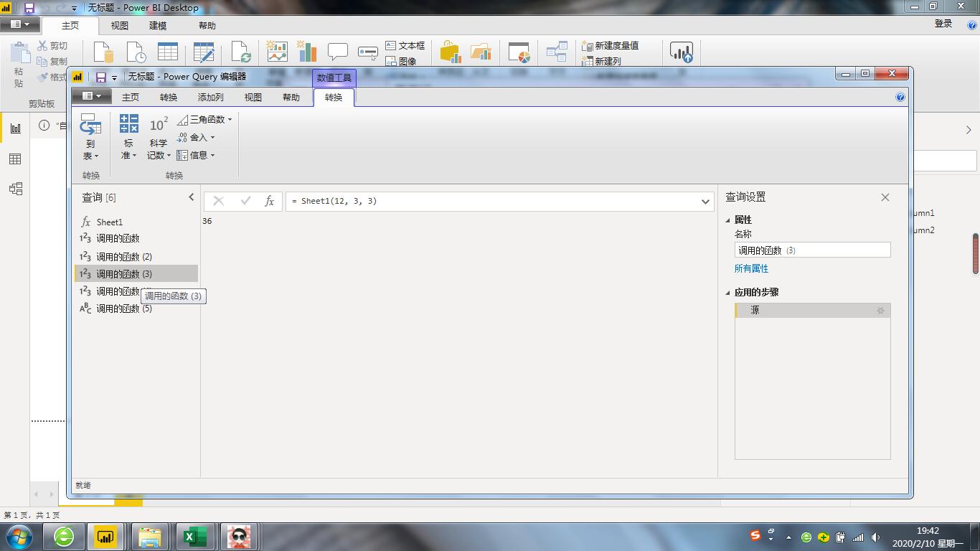The width and height of the screenshot is (980, 551).
Task: Click the Save icon in Power Query title bar
Action: point(101,77)
